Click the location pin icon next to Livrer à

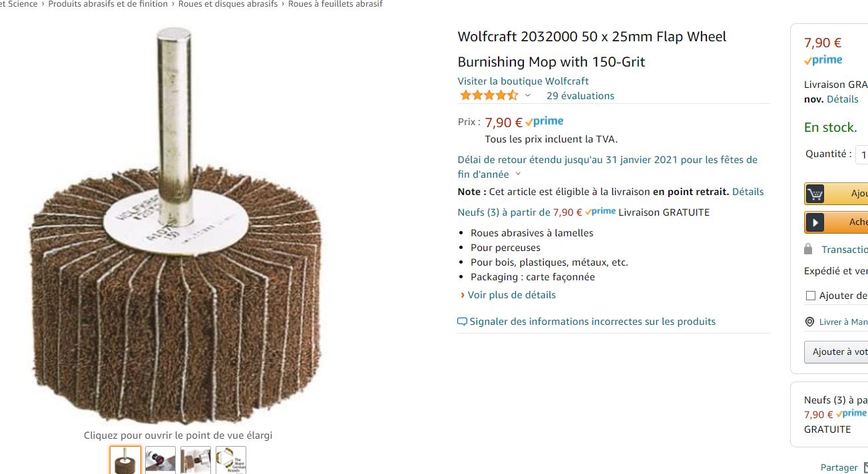[809, 322]
